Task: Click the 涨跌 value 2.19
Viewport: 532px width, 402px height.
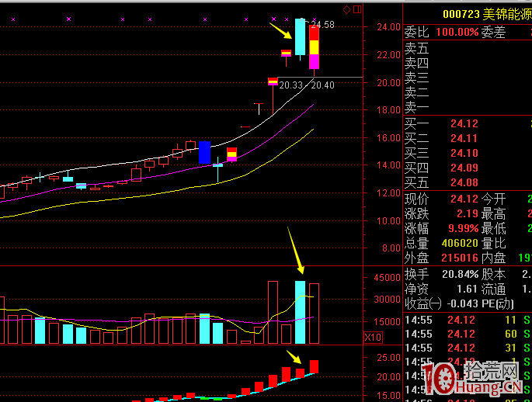Action: [468, 213]
